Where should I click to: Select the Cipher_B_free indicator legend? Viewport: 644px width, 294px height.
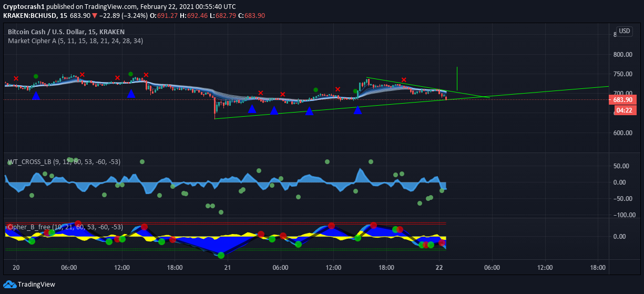click(65, 227)
